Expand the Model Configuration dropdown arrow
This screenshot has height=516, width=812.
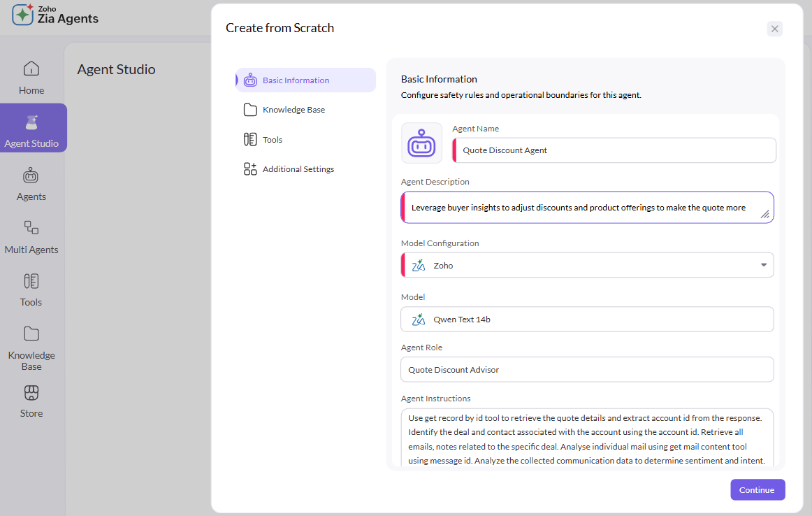tap(763, 265)
